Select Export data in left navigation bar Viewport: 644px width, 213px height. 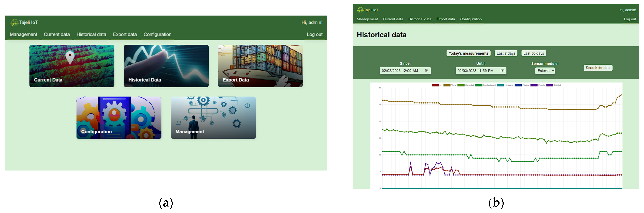click(125, 34)
